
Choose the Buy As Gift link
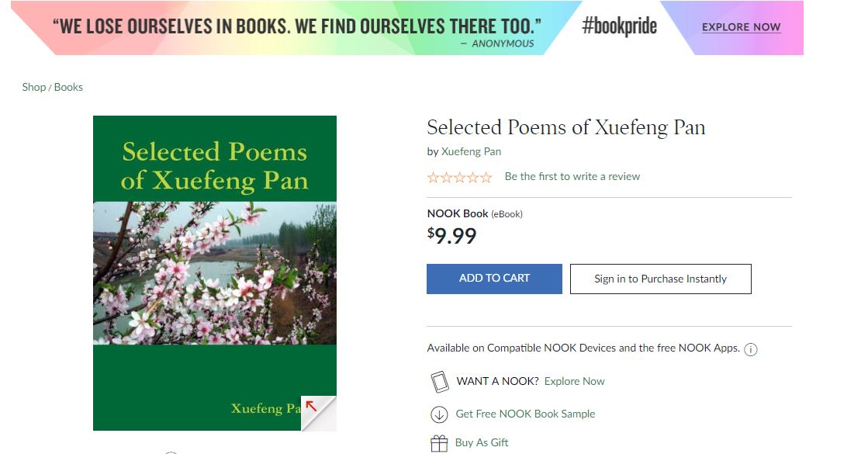[482, 442]
